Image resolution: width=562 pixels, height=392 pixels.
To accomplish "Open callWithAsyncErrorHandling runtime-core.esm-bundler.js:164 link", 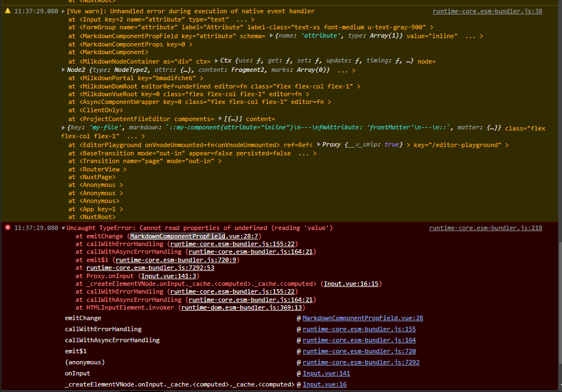I will (x=359, y=340).
